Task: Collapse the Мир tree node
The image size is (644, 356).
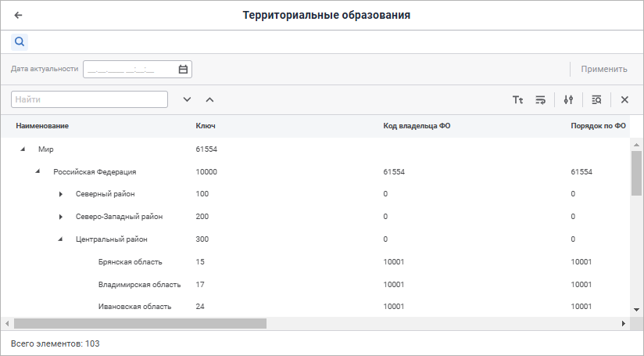Action: point(23,149)
